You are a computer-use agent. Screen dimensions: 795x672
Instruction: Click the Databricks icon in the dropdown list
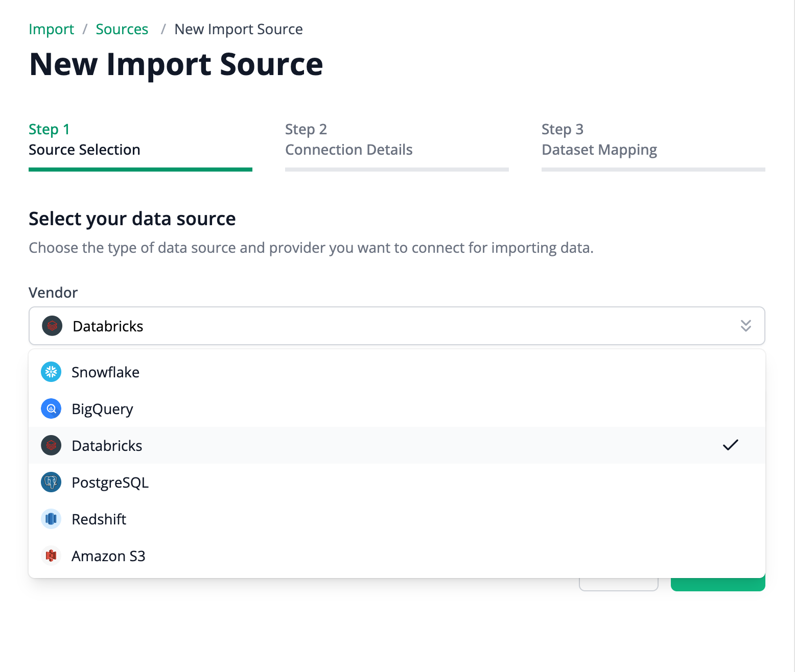click(51, 445)
